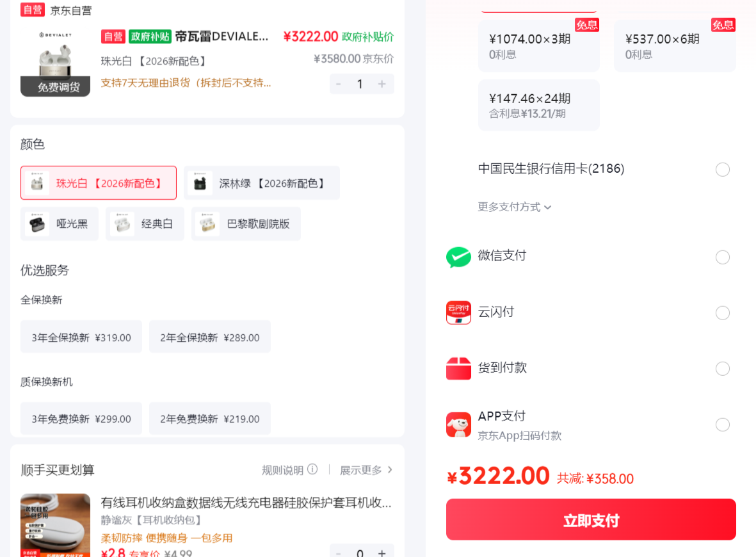Screen dimensions: 756x557
Task: Select the APP支付 radio button
Action: pos(722,425)
